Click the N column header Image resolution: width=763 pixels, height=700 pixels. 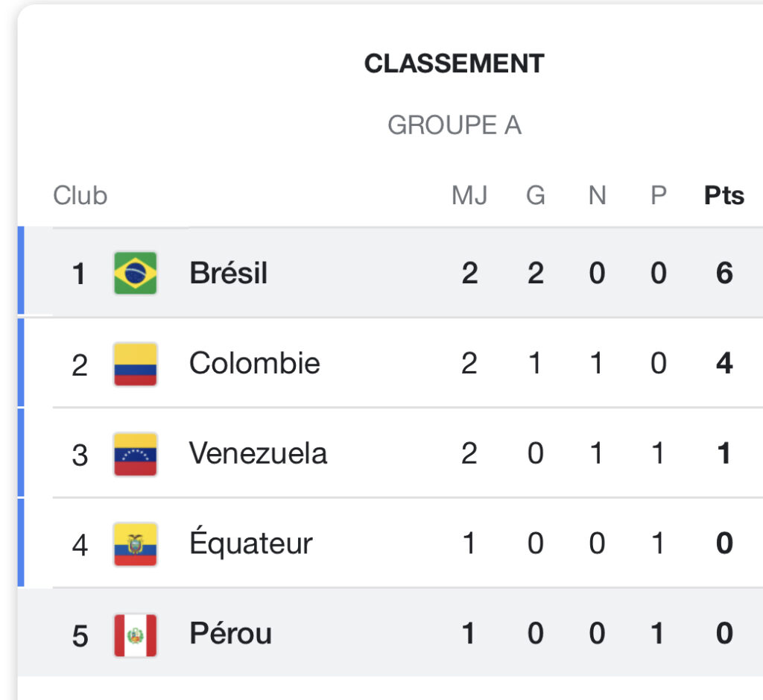click(x=597, y=196)
